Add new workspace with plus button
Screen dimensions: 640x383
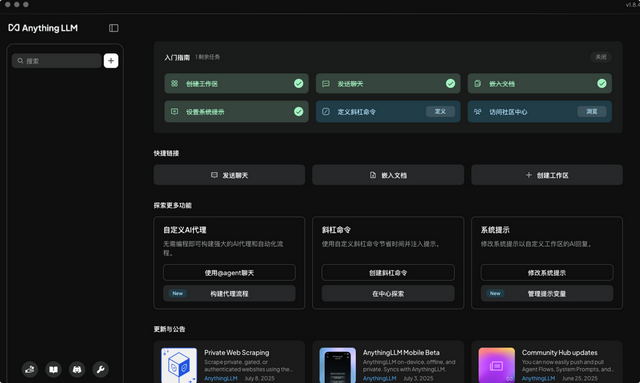coord(111,61)
